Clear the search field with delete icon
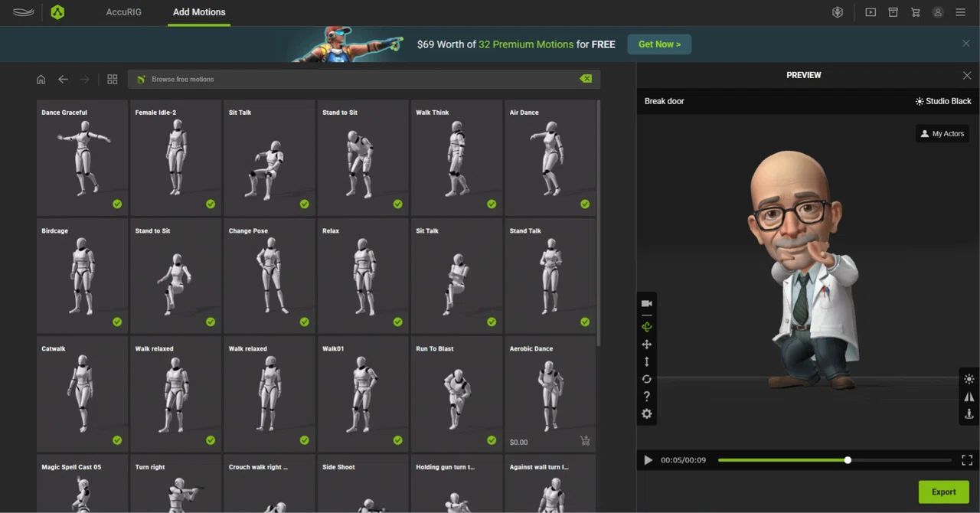Viewport: 980px width, 513px height. pyautogui.click(x=586, y=79)
